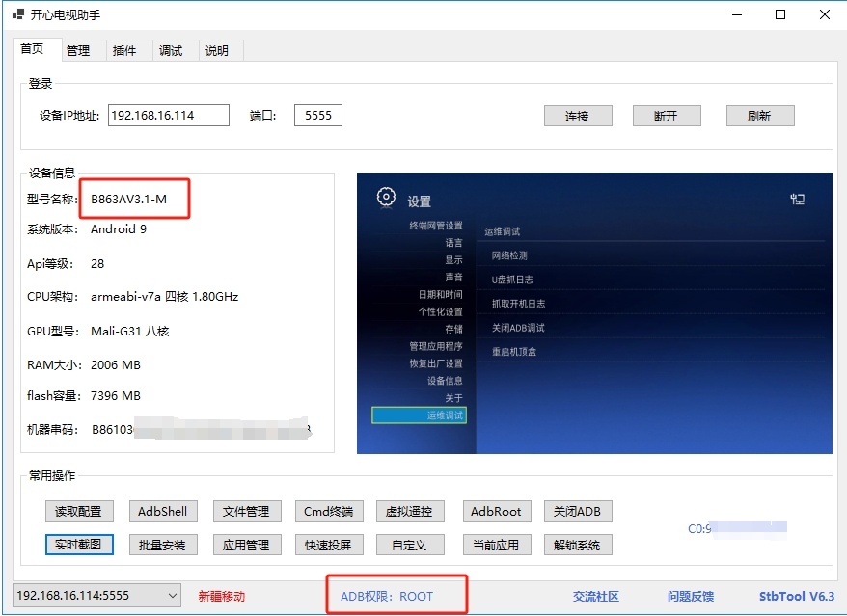Open the Cmd终端 terminal
Viewport: 847px width, 616px height.
click(x=330, y=511)
